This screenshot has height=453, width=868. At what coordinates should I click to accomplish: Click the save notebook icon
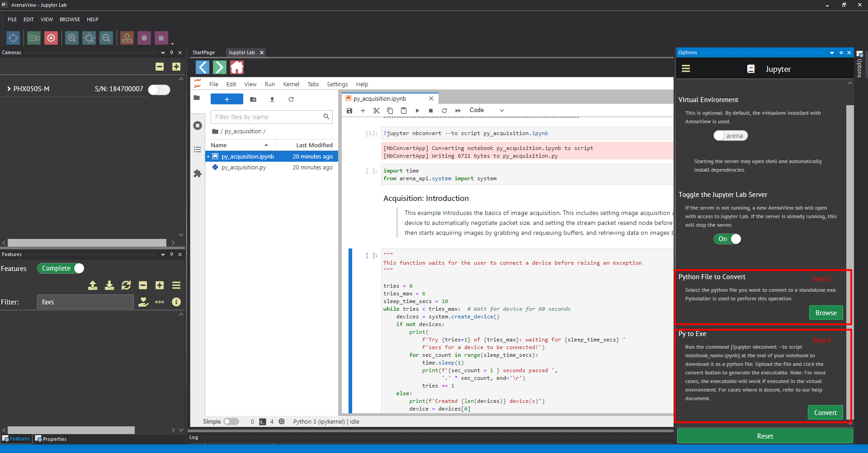(349, 111)
